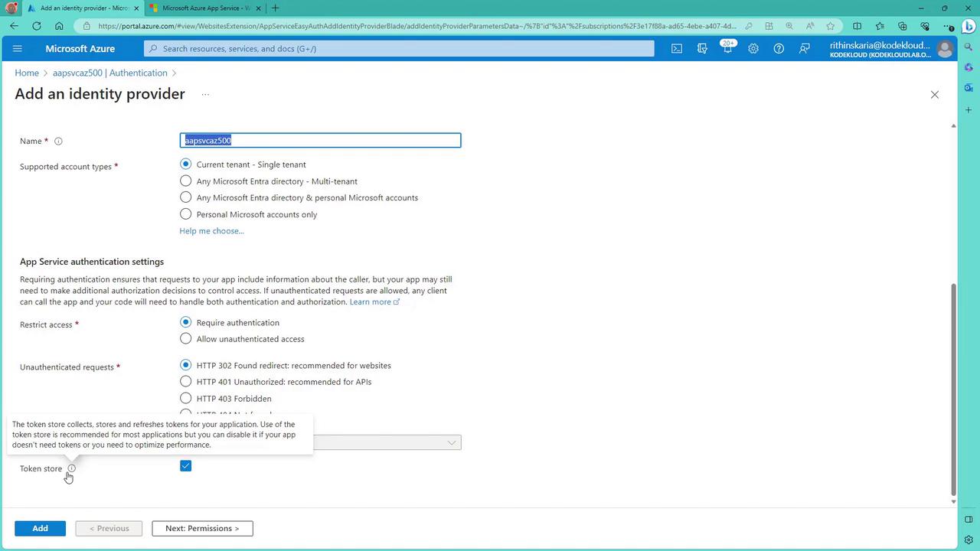Open Azure portal settings gear
The width and height of the screenshot is (980, 551).
coord(753,48)
